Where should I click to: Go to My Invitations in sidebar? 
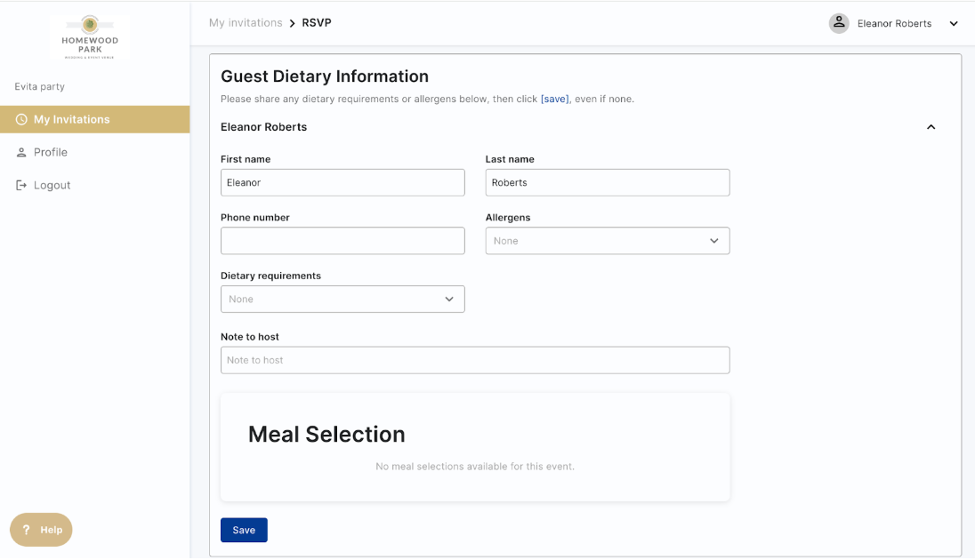coord(72,119)
